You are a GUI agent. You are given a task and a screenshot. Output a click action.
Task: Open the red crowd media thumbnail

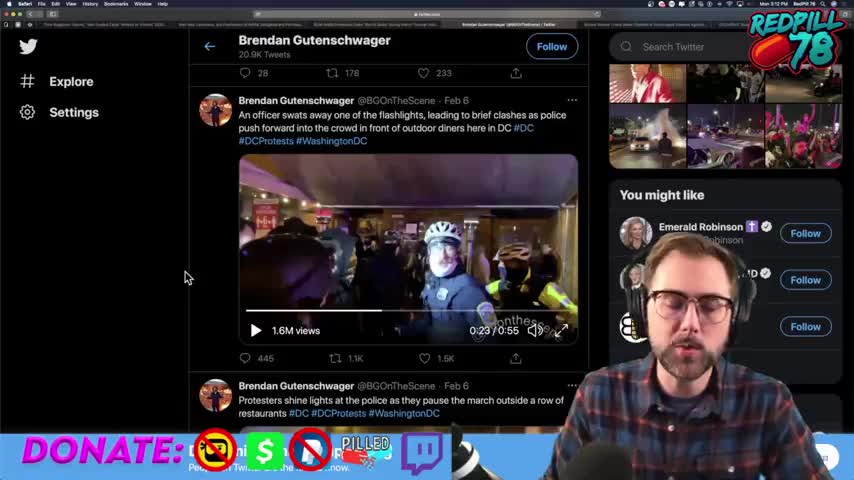coord(803,136)
